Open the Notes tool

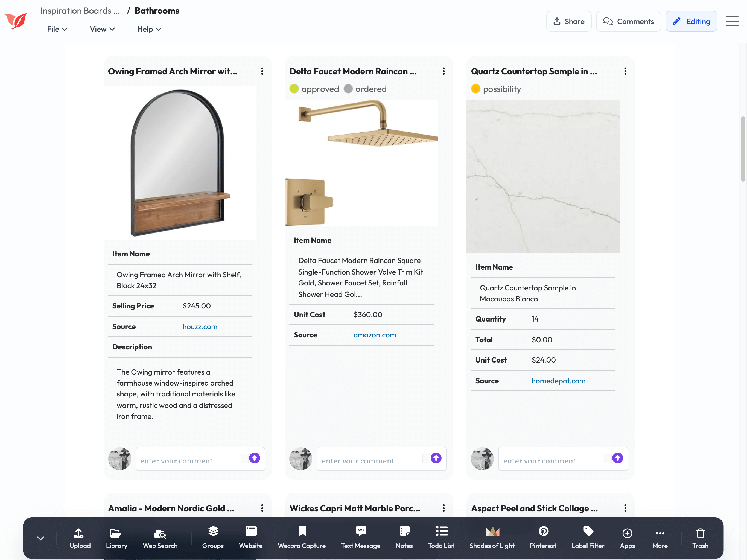pyautogui.click(x=404, y=538)
